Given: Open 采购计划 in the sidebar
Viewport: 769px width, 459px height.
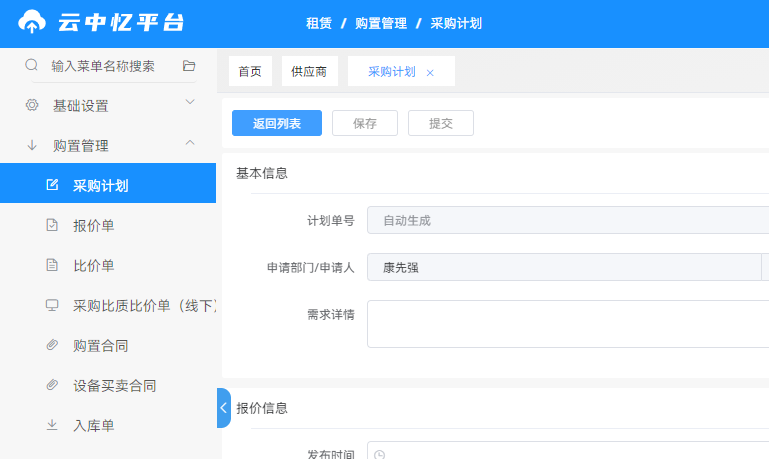Looking at the screenshot, I should [108, 183].
